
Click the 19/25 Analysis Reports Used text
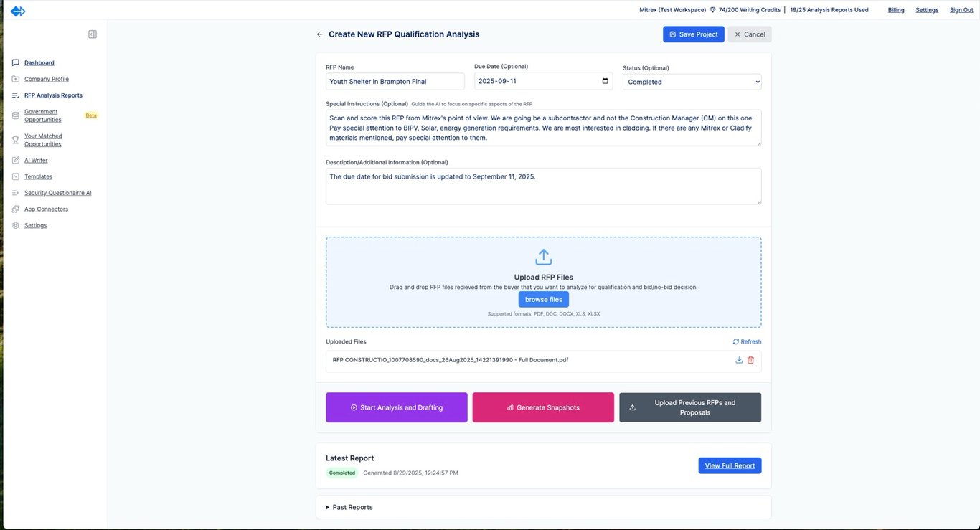click(x=829, y=10)
